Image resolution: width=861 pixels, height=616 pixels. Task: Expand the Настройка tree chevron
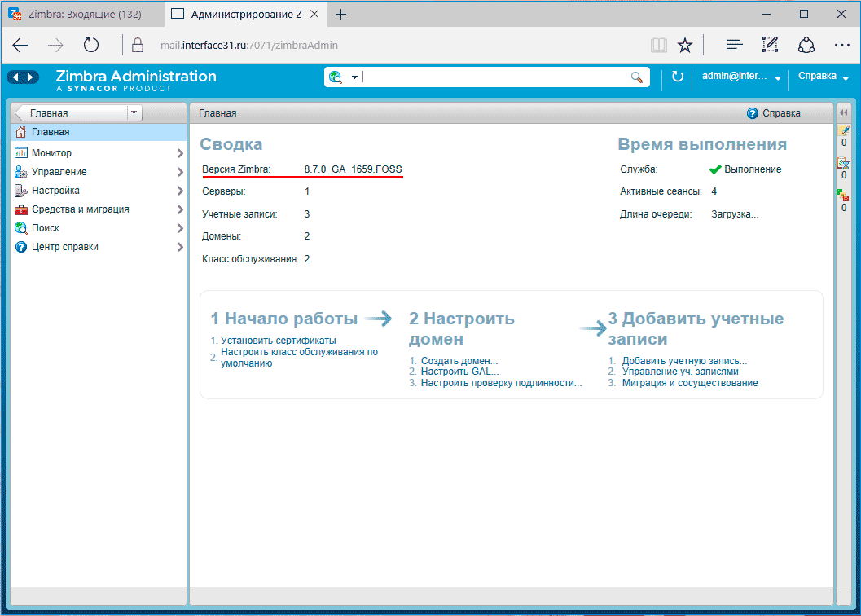pyautogui.click(x=180, y=191)
